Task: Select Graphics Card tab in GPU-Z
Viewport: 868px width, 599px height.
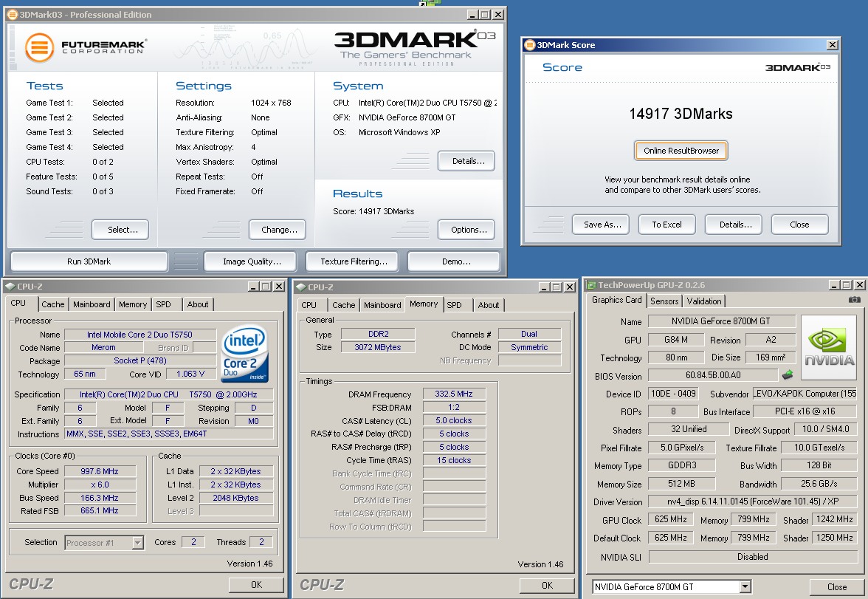Action: point(617,300)
